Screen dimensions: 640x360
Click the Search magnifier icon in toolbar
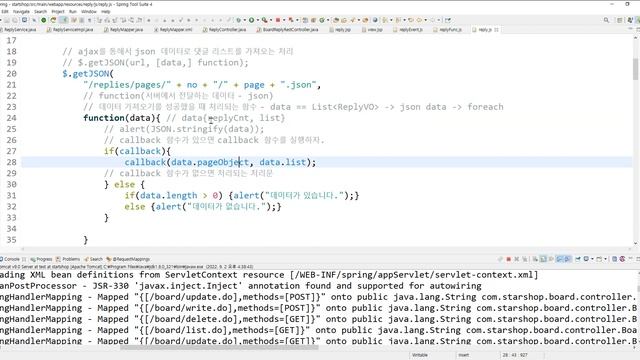pyautogui.click(x=607, y=20)
